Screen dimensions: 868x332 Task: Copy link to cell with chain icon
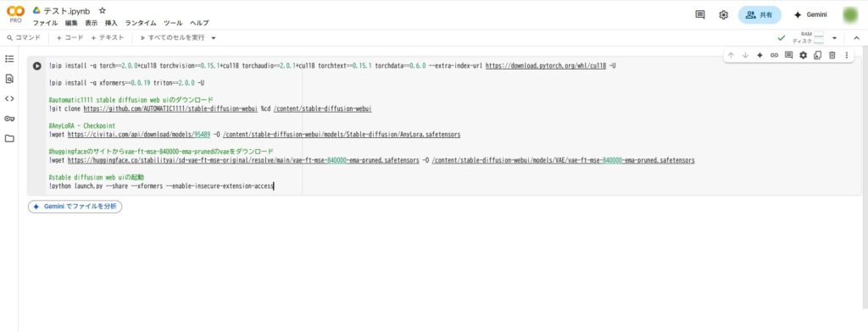(x=774, y=55)
